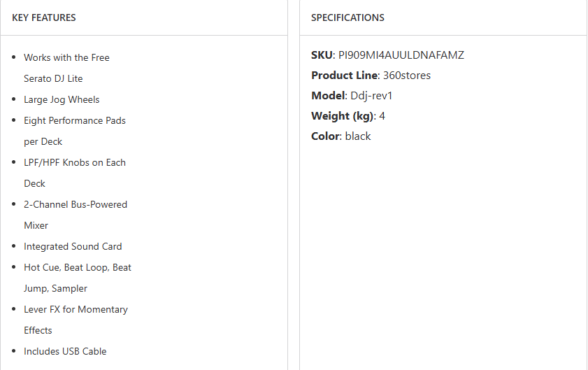Image resolution: width=588 pixels, height=370 pixels.
Task: Click the Color black specification
Action: (x=340, y=136)
